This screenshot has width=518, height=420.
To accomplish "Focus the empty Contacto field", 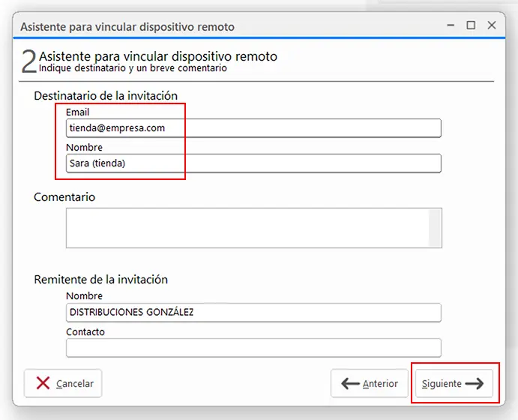I will click(x=253, y=348).
